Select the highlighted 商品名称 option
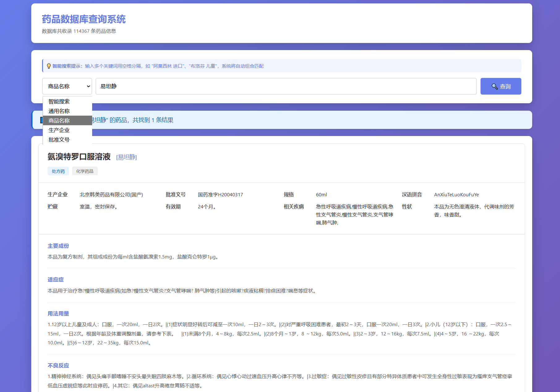The image size is (560, 392). click(59, 121)
